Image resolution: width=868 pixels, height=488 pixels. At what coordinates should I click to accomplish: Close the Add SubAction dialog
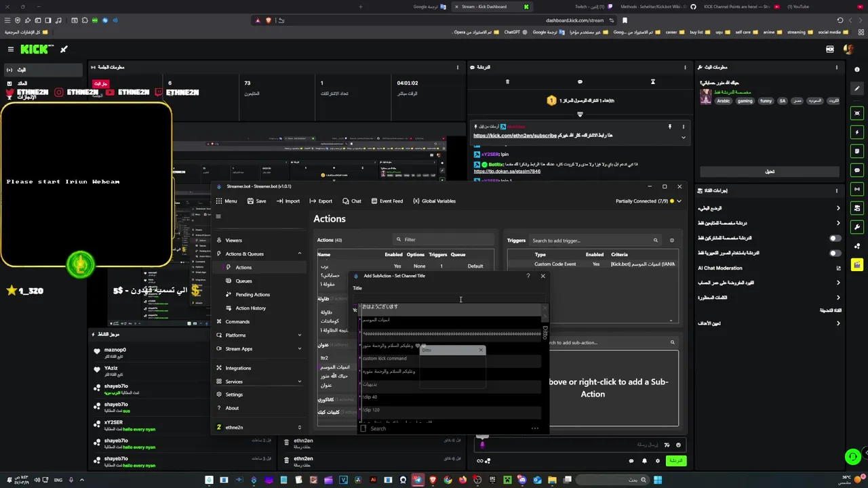pos(542,276)
